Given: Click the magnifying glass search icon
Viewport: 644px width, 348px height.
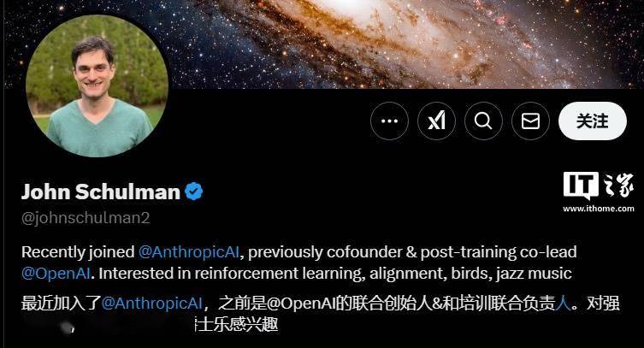Looking at the screenshot, I should (483, 121).
